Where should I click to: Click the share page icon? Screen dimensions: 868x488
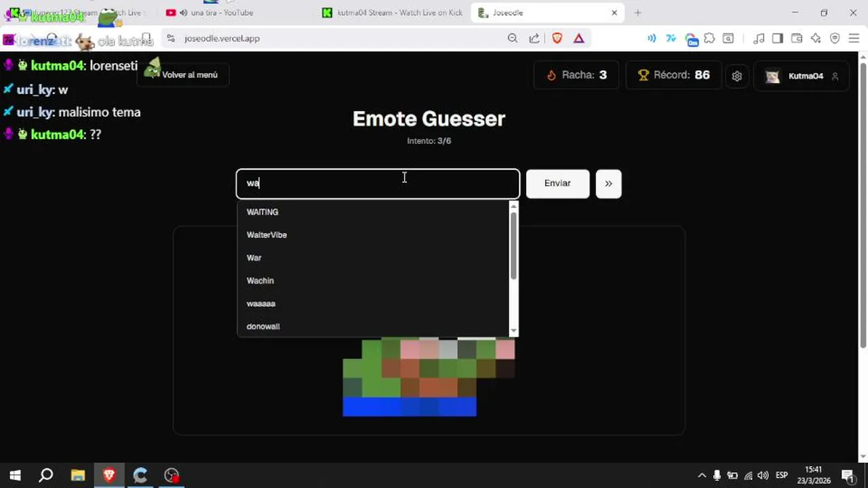[534, 39]
